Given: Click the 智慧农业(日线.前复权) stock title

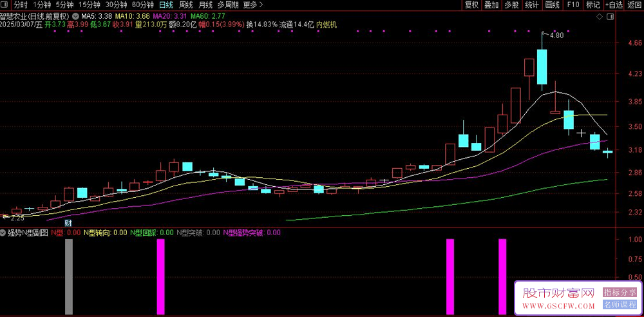Looking at the screenshot, I should [35, 17].
